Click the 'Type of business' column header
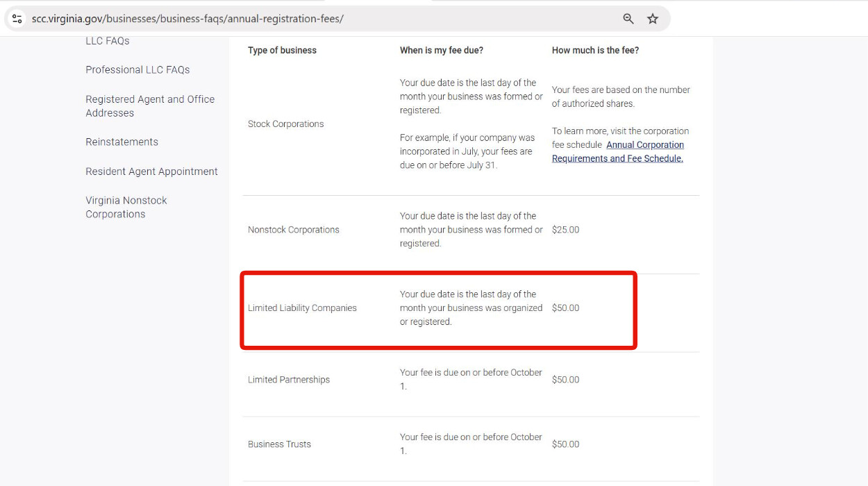Viewport: 868px width, 486px height. pos(282,50)
